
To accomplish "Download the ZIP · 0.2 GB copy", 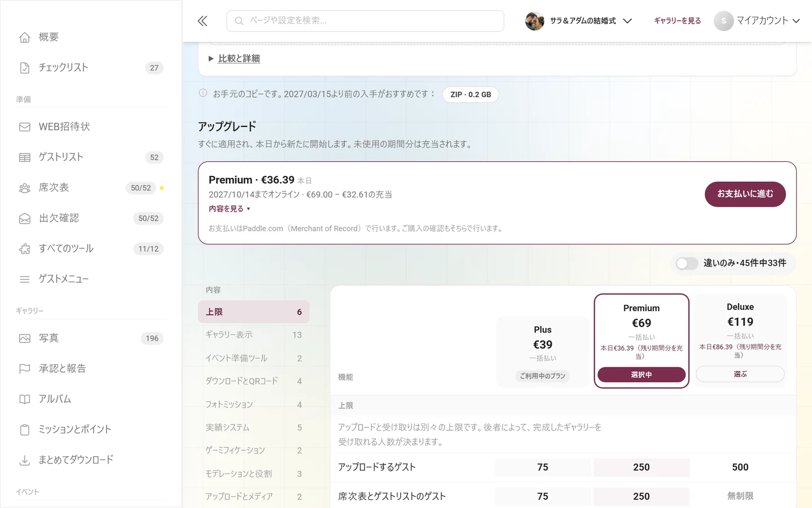I will [471, 95].
